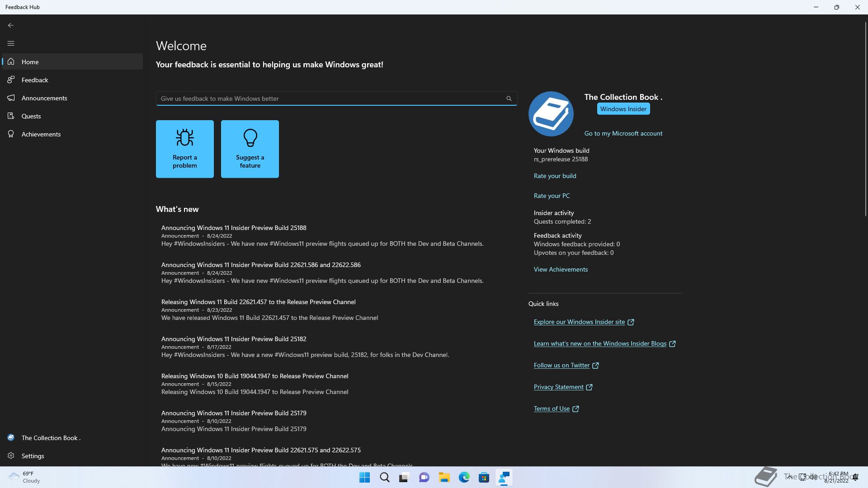Open Explore our Windows Insider site link
Viewport: 868px width, 488px height.
[580, 322]
